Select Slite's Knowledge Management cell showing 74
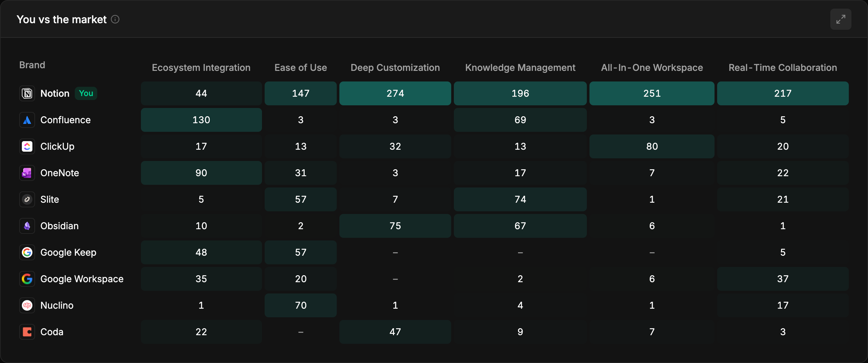The width and height of the screenshot is (868, 363). tap(520, 199)
